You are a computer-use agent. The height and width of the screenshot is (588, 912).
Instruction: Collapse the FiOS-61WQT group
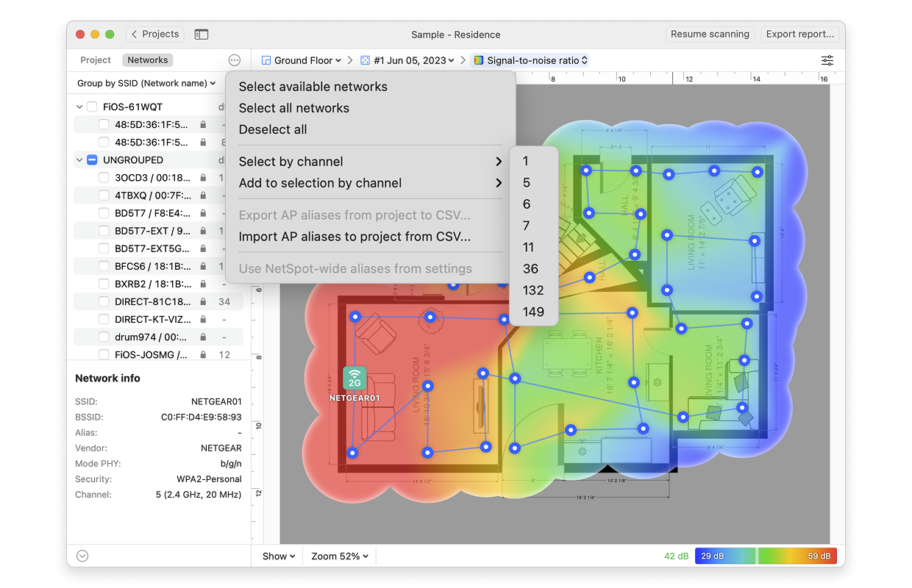tap(79, 107)
